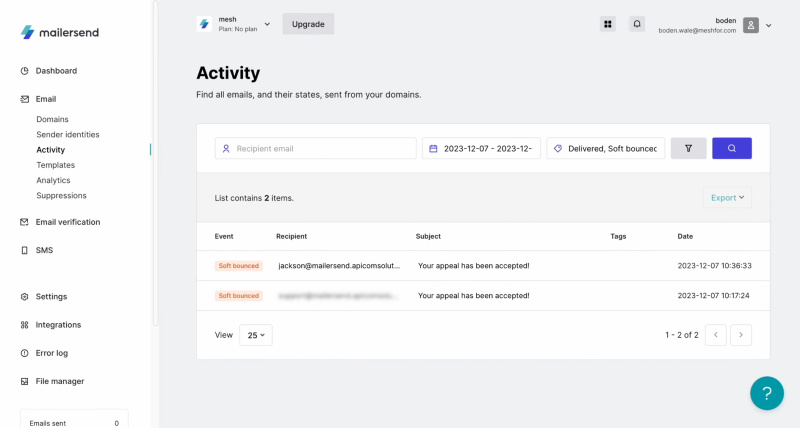Click the mailersend logo
The width and height of the screenshot is (800, 428).
[x=62, y=32]
